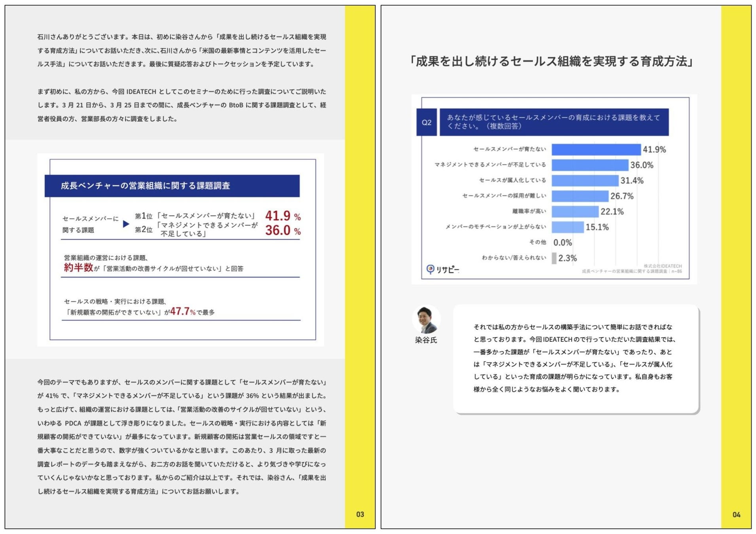Click the 第2位 ranking label

coord(144,229)
